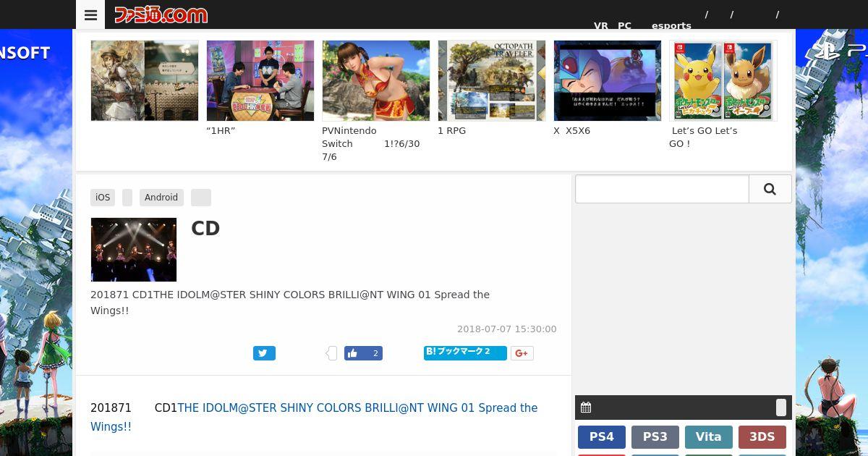Share the article on Google Plus
The width and height of the screenshot is (868, 456).
522,353
